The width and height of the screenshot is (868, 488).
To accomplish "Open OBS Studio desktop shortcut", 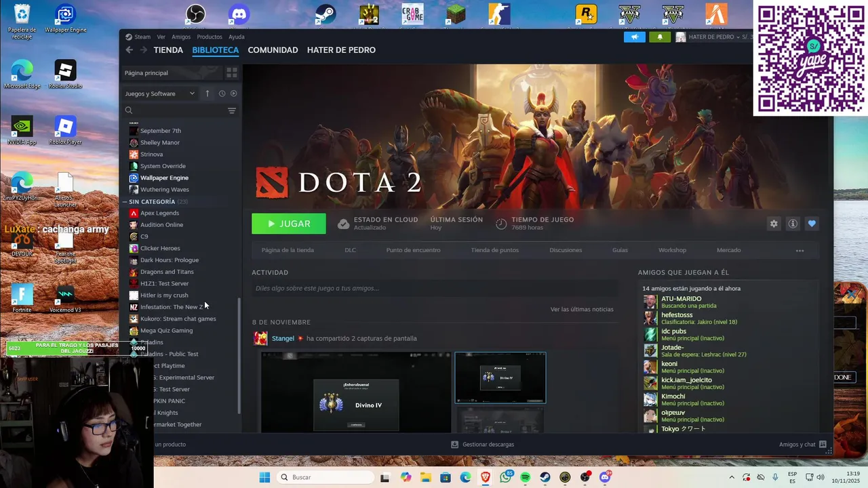I will point(195,14).
